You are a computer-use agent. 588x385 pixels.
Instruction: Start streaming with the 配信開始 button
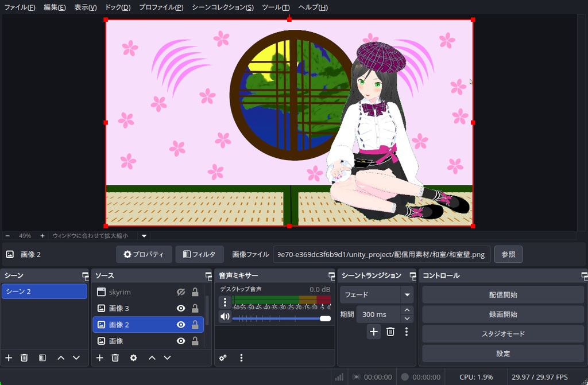click(x=502, y=294)
